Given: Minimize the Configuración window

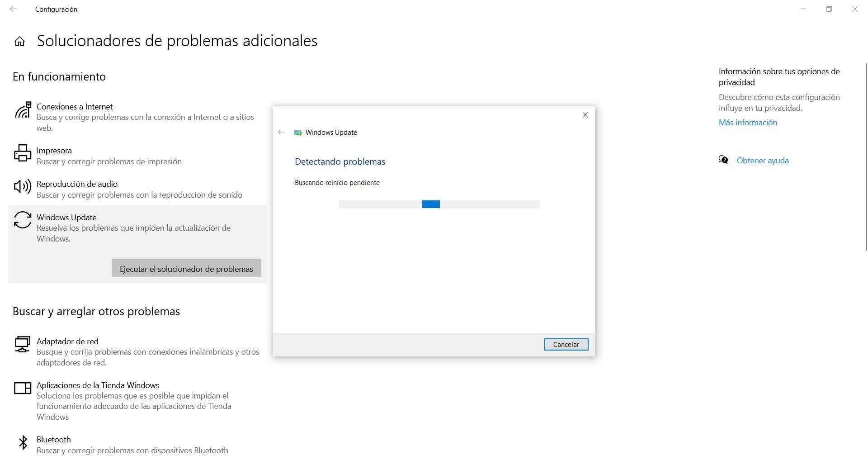Looking at the screenshot, I should [x=803, y=9].
